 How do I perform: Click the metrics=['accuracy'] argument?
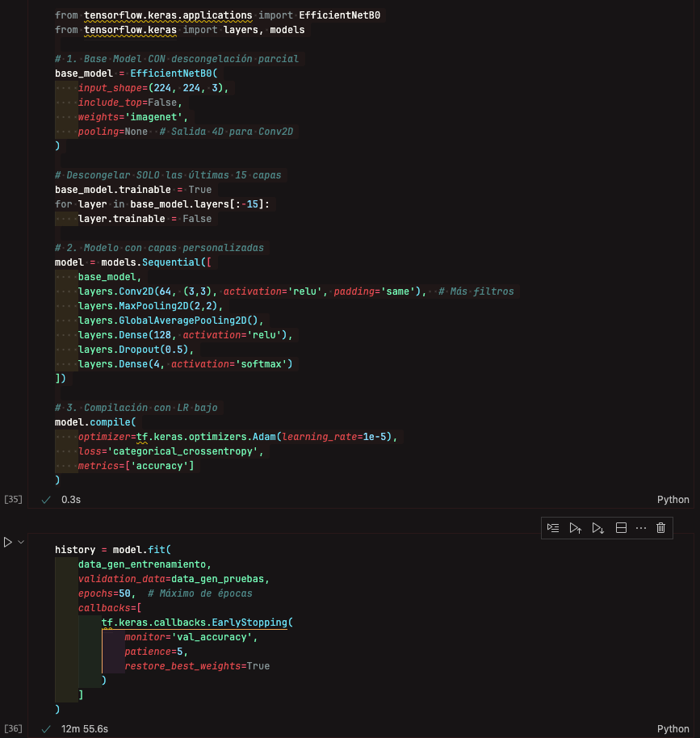(136, 466)
